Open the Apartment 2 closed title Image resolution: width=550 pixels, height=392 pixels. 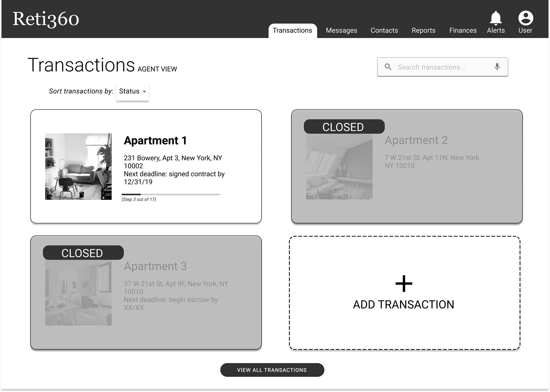pyautogui.click(x=416, y=140)
